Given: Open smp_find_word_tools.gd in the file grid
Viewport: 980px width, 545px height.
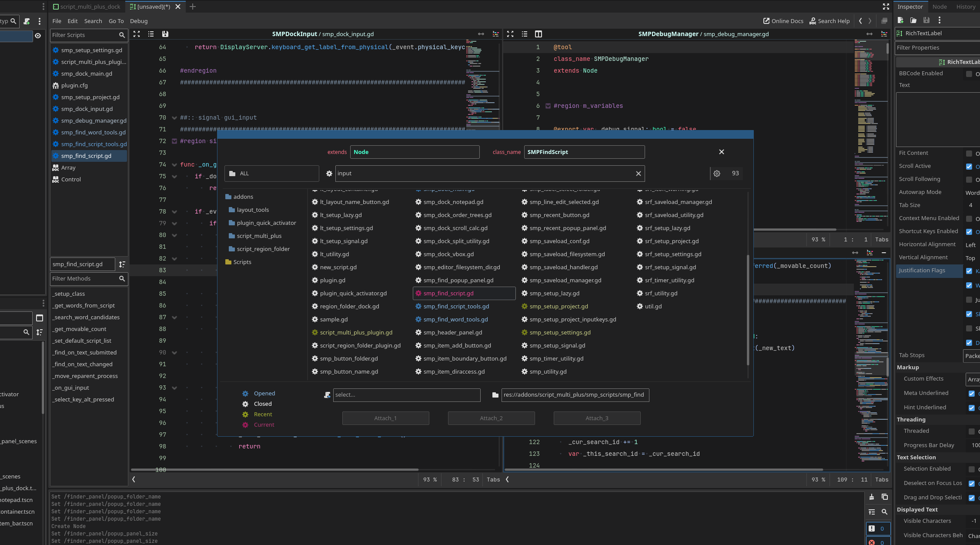Looking at the screenshot, I should coord(455,319).
